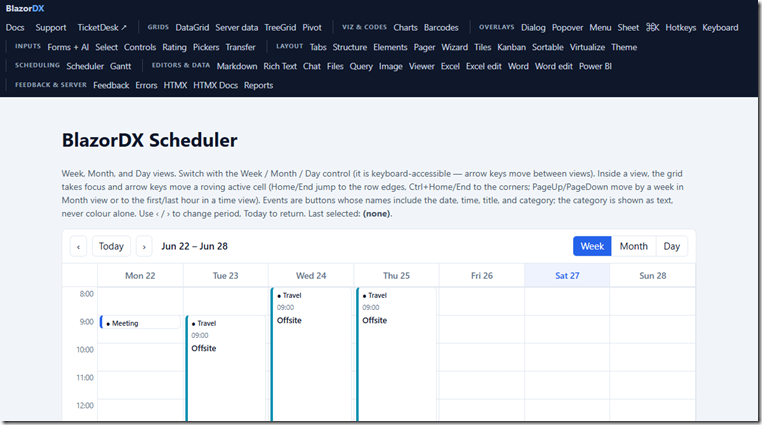
Task: Open Word edit page
Action: [554, 66]
